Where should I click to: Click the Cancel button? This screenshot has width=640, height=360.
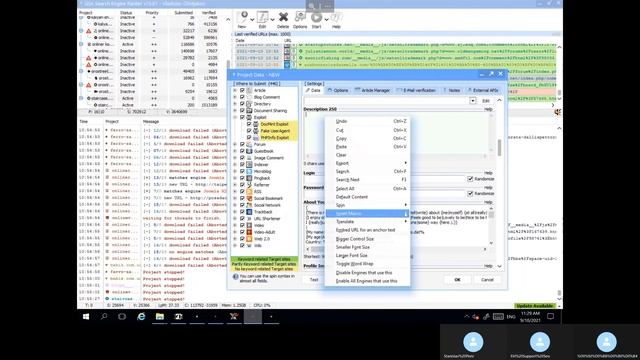[487, 280]
